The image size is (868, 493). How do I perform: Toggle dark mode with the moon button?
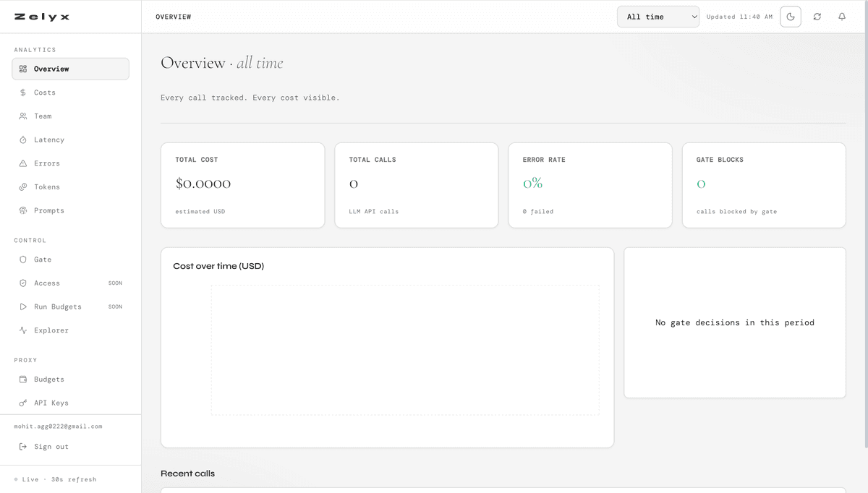pos(791,17)
